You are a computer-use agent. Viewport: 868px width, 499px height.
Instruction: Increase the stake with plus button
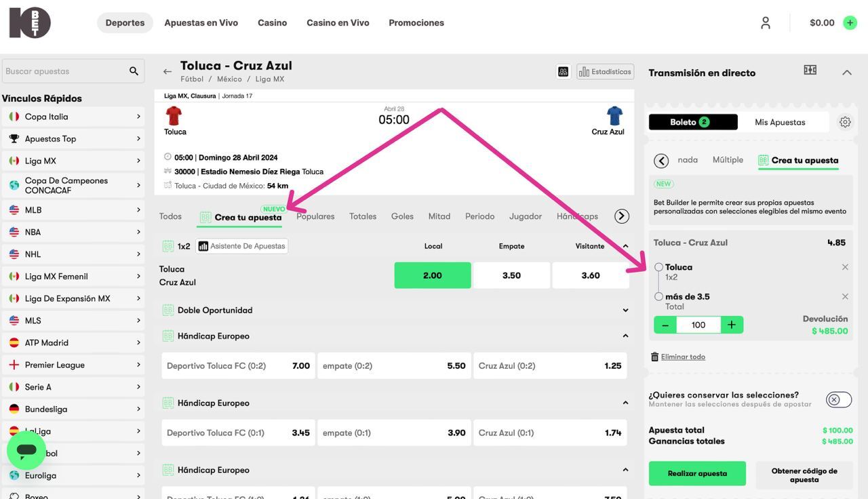point(732,325)
